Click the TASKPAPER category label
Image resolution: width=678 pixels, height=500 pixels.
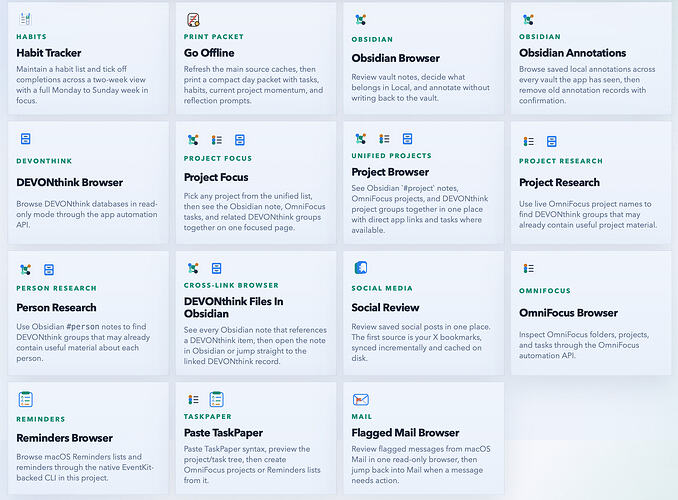pos(208,417)
